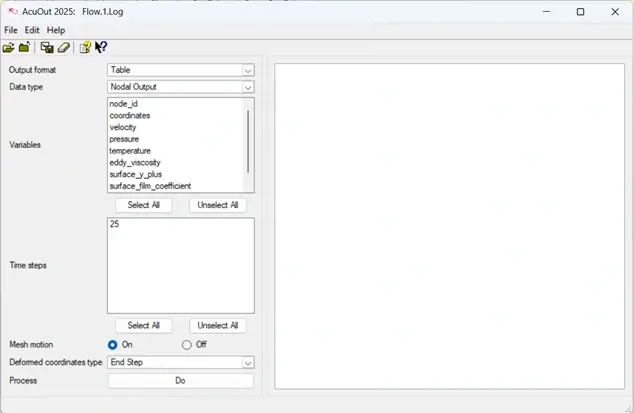Click the yellow question mark help icon
The image size is (634, 413).
tap(85, 47)
